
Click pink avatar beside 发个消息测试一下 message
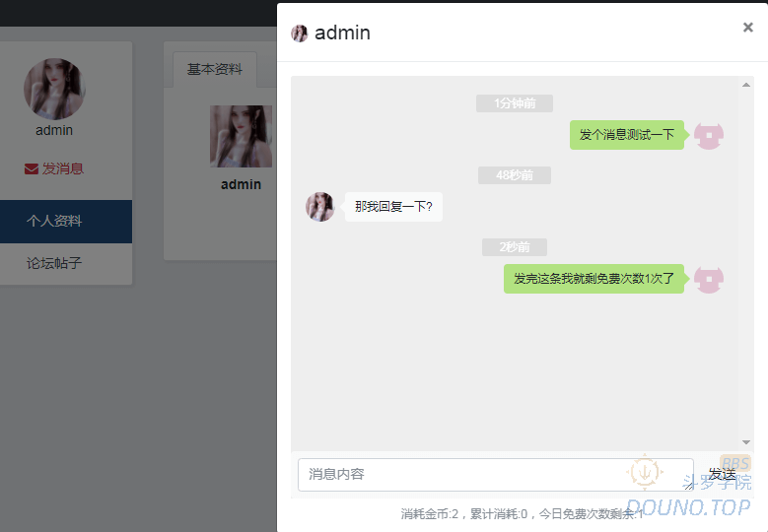pos(709,135)
